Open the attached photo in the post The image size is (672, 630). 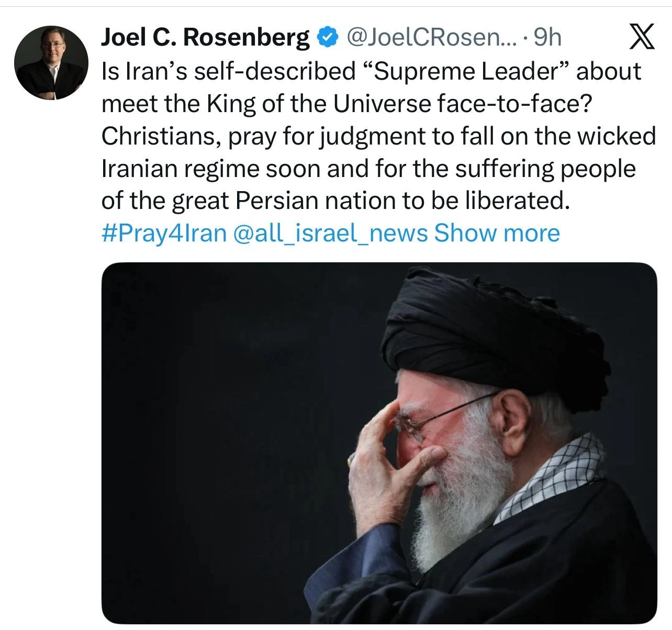pos(379,443)
